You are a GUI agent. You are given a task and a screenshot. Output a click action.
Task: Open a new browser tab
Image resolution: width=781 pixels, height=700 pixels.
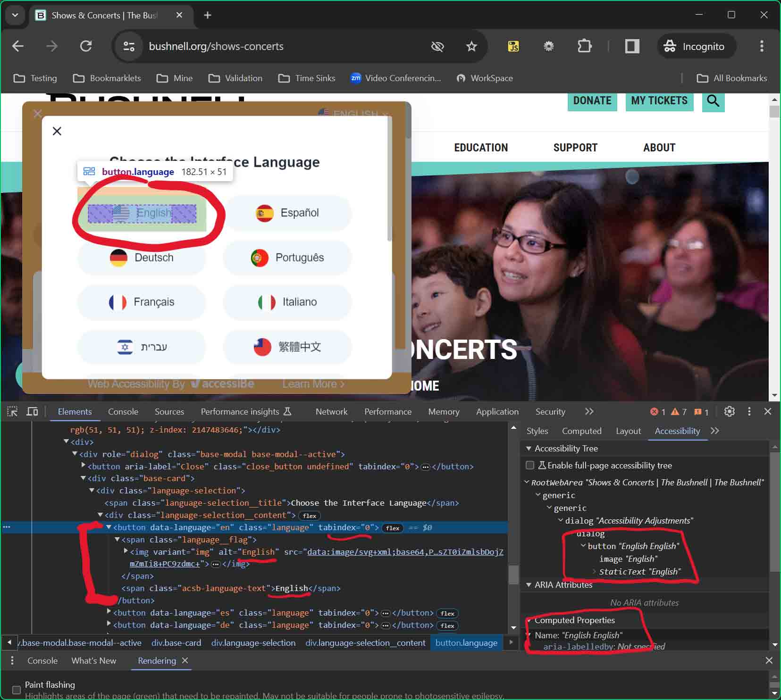pos(208,15)
